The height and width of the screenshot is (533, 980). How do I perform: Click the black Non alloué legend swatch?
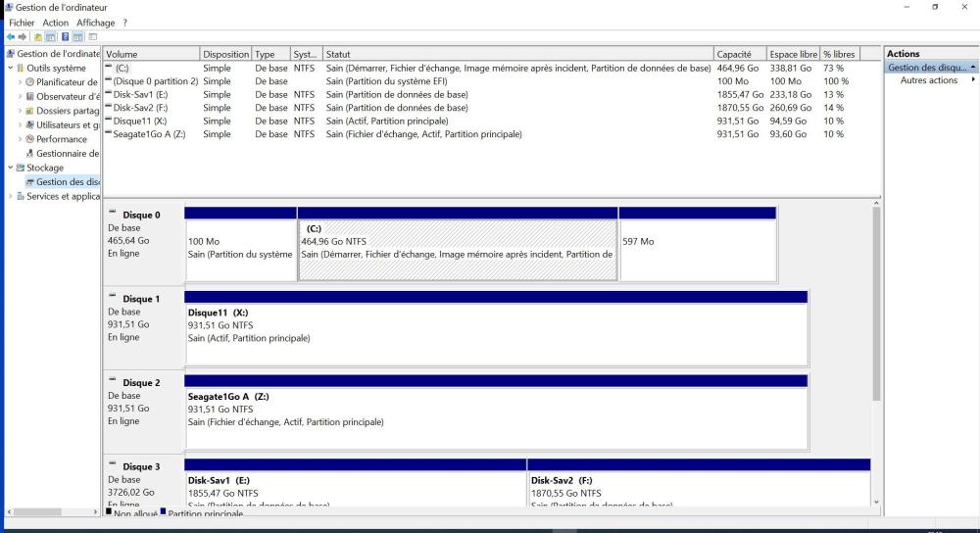(x=109, y=511)
